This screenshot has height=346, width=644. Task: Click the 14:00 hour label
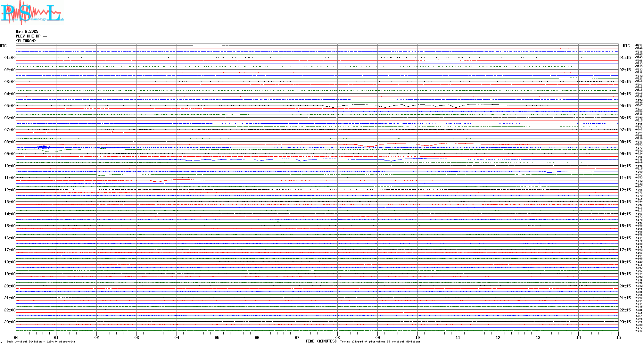pos(10,214)
